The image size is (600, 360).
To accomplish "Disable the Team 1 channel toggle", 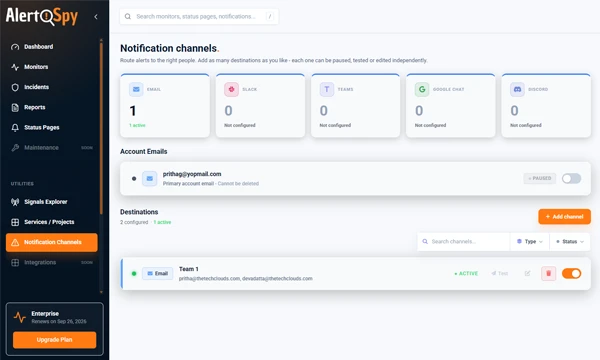I will click(571, 274).
